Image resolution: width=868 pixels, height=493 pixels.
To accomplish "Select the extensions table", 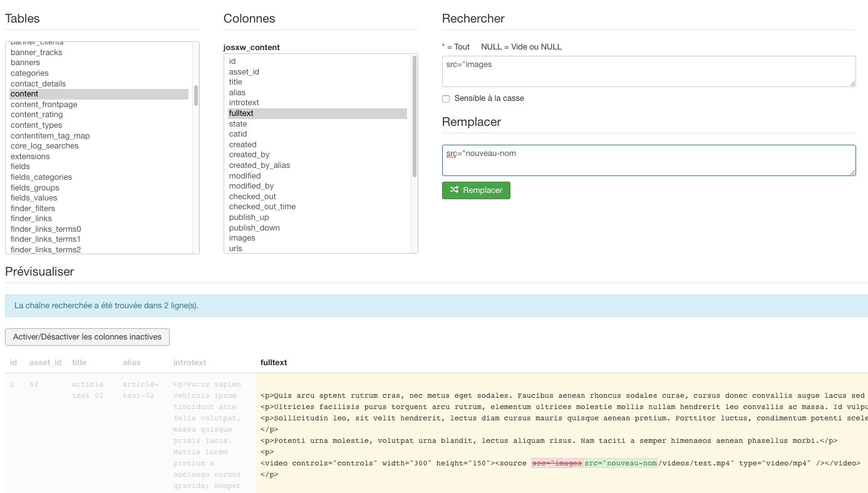I will coord(99,157).
